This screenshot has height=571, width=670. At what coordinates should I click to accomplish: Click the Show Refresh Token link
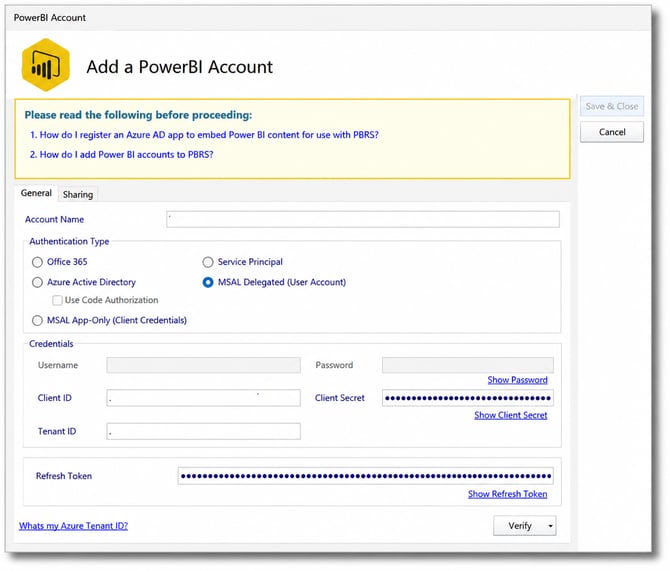click(507, 494)
